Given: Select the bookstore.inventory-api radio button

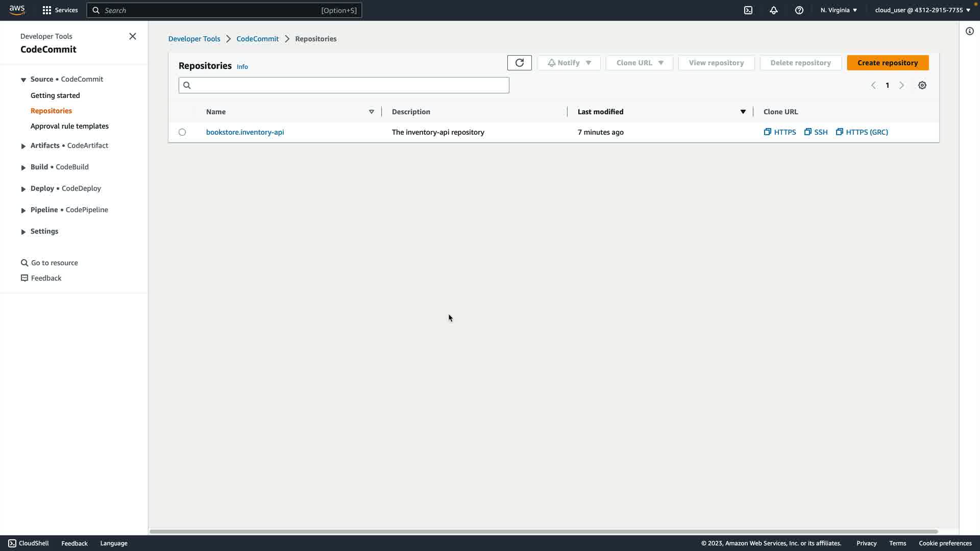Looking at the screenshot, I should (x=182, y=132).
